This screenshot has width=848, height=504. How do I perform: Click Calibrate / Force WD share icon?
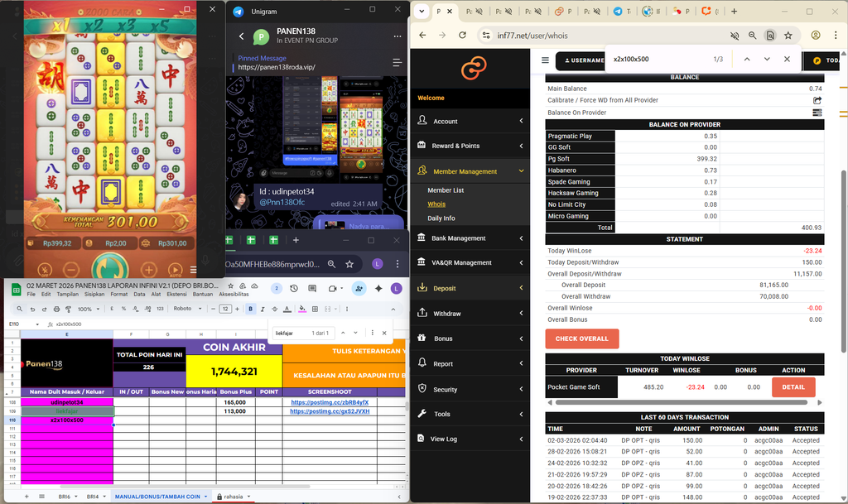[x=817, y=100]
